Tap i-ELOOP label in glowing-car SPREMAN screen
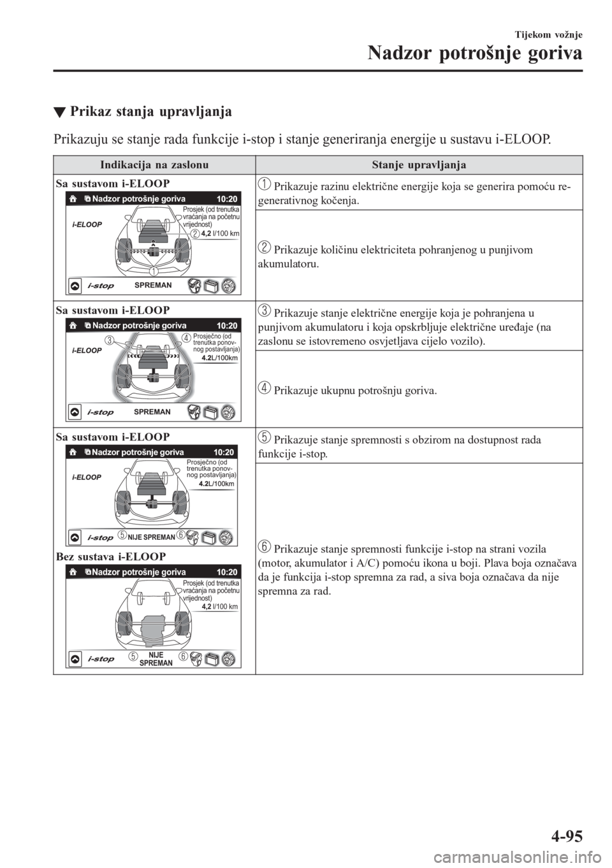 (87, 351)
